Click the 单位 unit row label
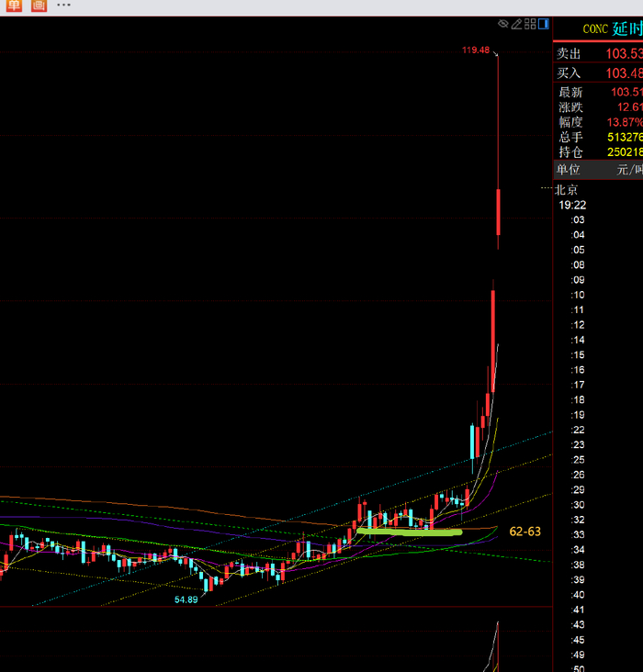The image size is (643, 672). 568,170
